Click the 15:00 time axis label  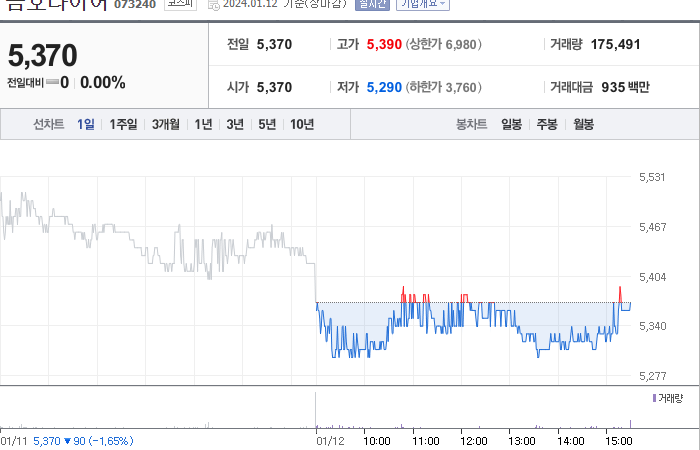point(619,441)
